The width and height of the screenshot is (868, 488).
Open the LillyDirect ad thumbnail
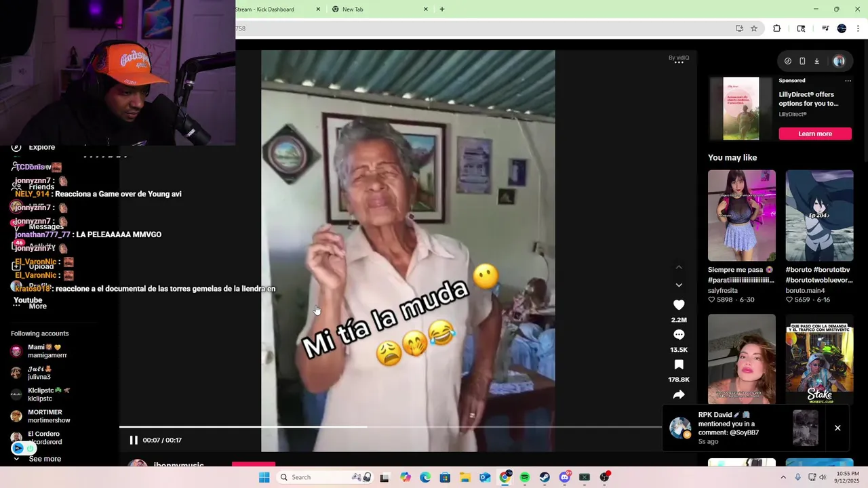(741, 108)
